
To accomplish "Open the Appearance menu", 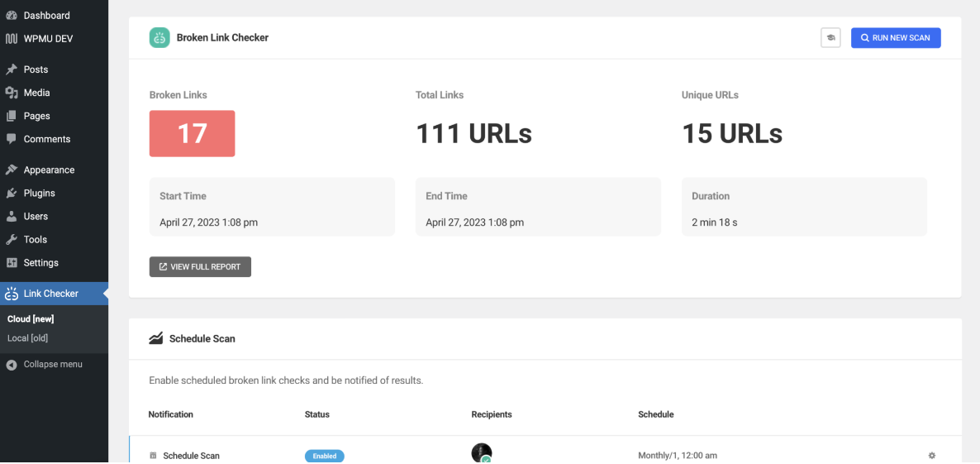I will pyautogui.click(x=49, y=170).
